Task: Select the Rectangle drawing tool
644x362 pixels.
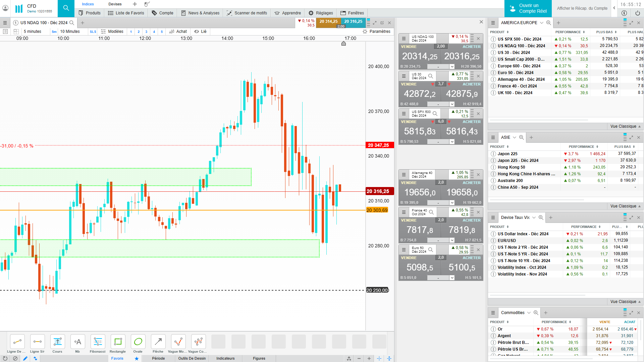Action: point(118,342)
